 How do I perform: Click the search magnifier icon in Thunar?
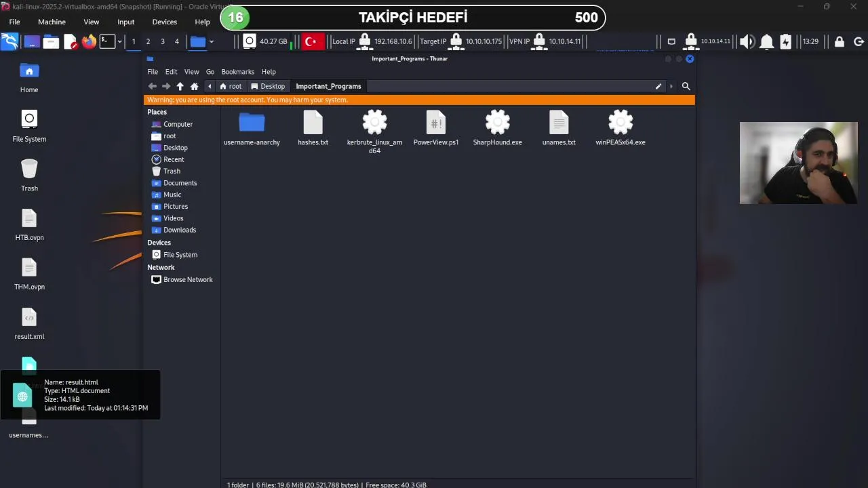coord(686,86)
